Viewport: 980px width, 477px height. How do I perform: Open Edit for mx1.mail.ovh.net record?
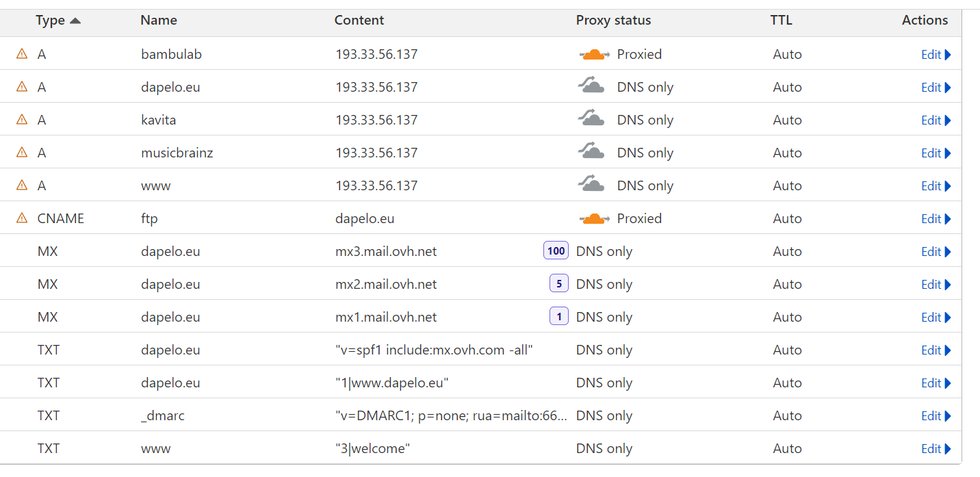(936, 318)
